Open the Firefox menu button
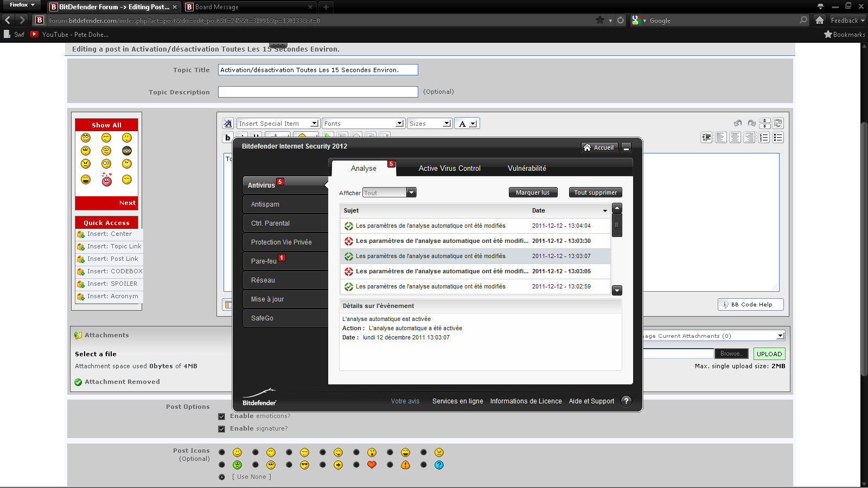The height and width of the screenshot is (488, 868). (22, 5)
